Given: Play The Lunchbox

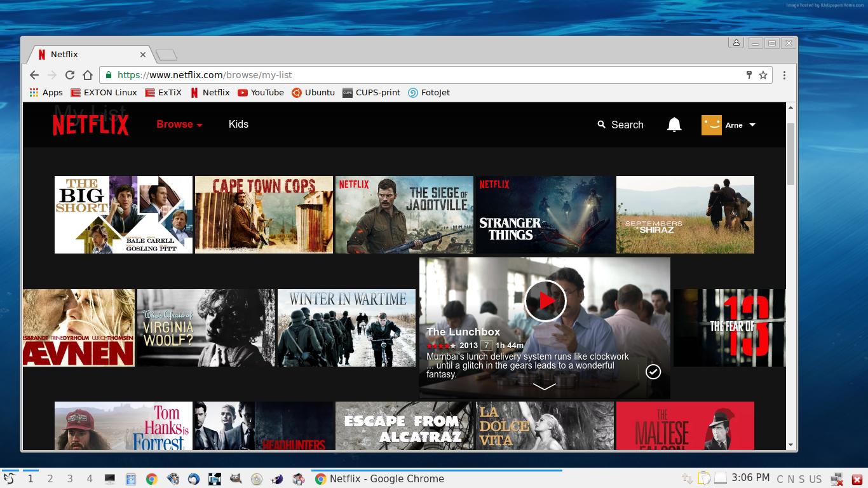Looking at the screenshot, I should point(545,301).
